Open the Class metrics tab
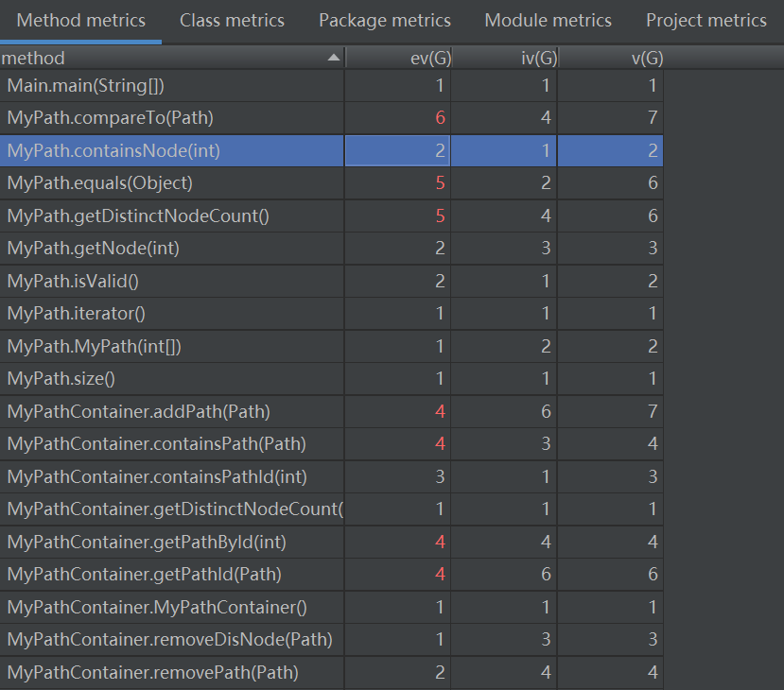The height and width of the screenshot is (690, 784). [x=232, y=21]
